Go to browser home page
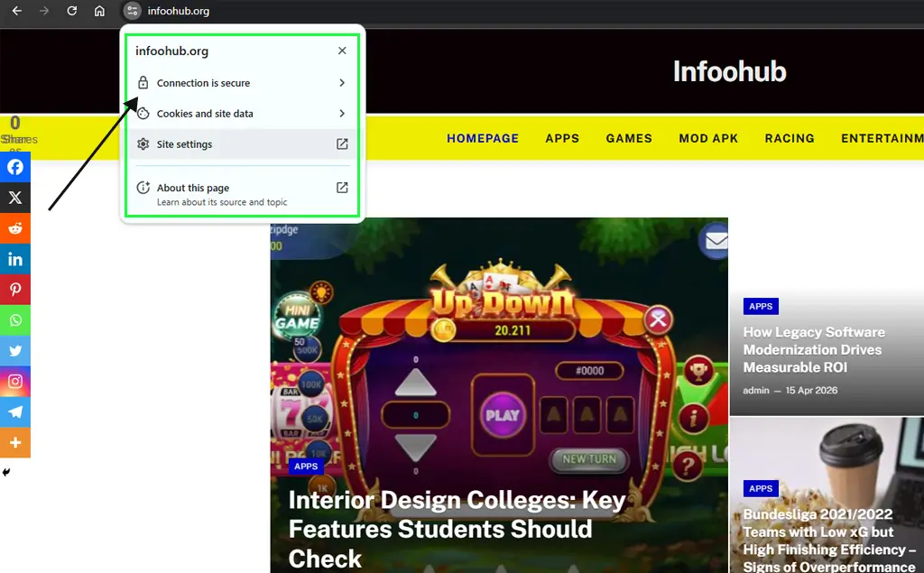 tap(99, 11)
